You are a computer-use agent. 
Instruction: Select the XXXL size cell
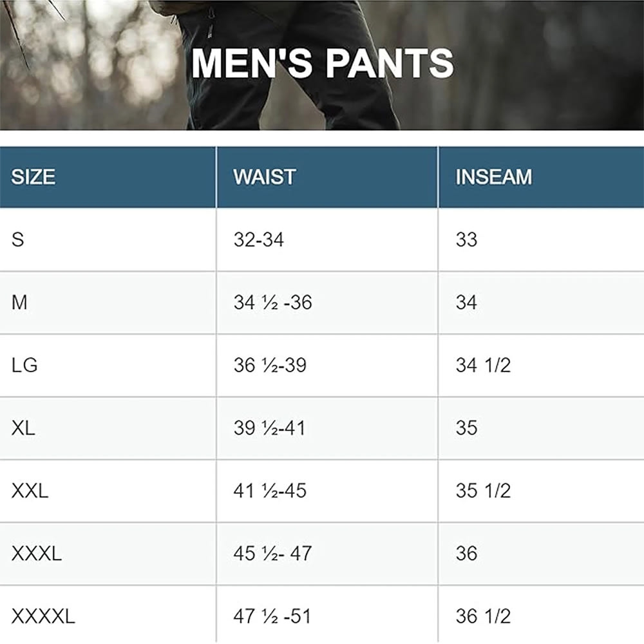pos(36,553)
